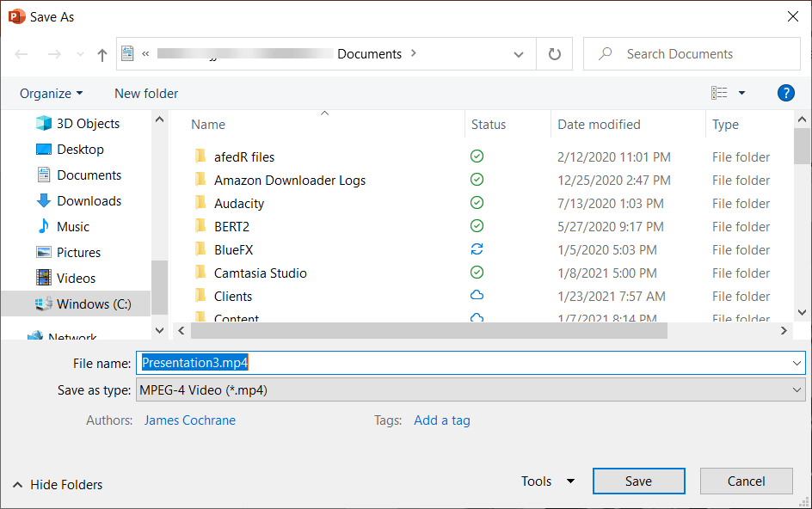Open the address bar history dropdown

coord(519,54)
